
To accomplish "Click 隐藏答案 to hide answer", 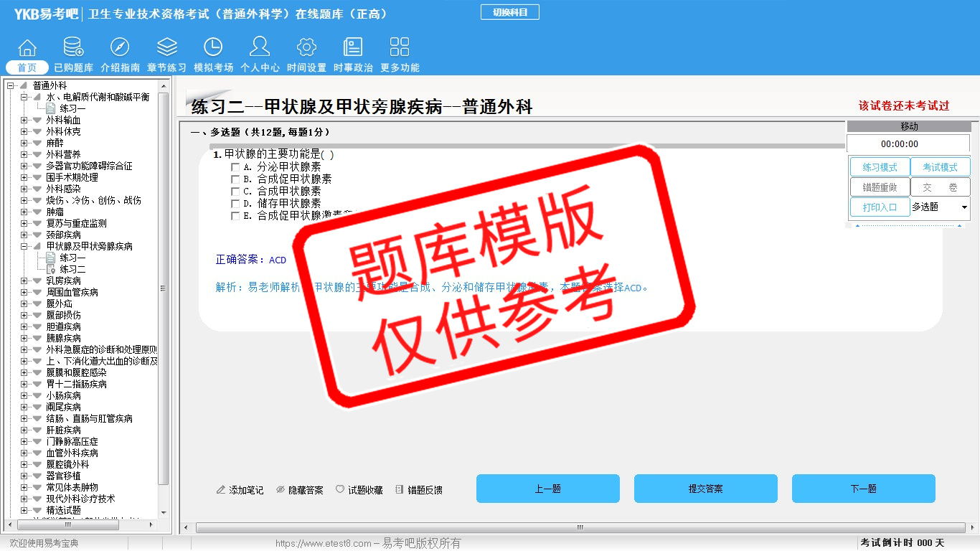I will [300, 490].
